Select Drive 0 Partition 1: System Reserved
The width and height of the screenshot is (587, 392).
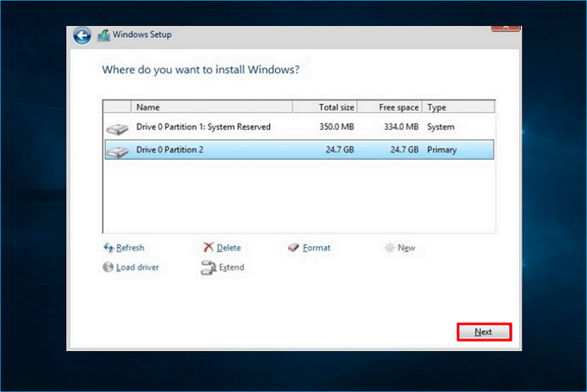pos(203,127)
